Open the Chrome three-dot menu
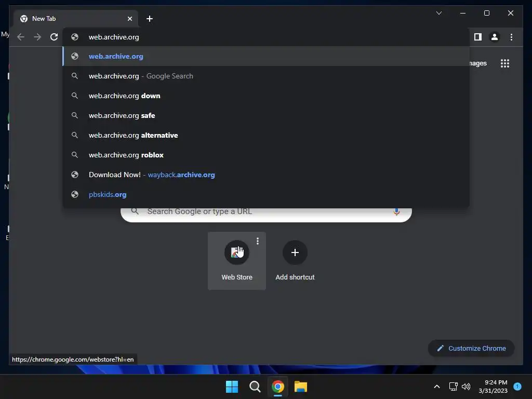This screenshot has width=532, height=399. pos(511,37)
